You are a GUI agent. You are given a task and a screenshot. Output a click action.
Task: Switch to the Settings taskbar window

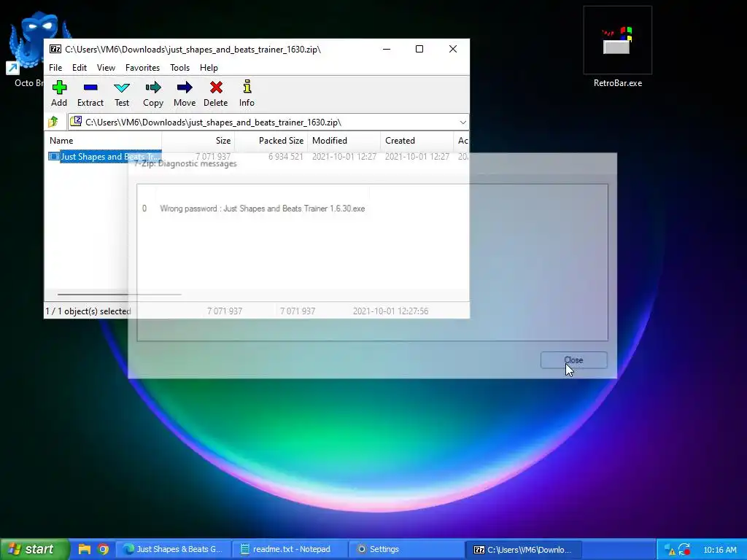tap(406, 549)
